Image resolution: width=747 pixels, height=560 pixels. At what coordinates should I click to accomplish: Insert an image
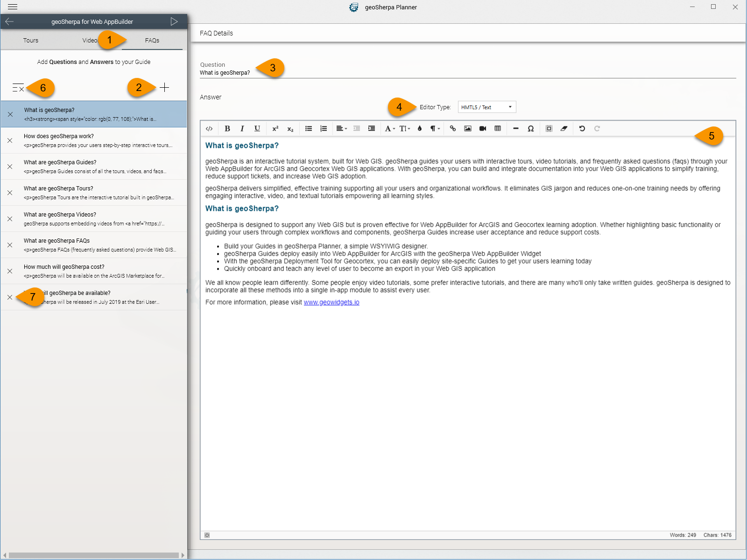(468, 129)
